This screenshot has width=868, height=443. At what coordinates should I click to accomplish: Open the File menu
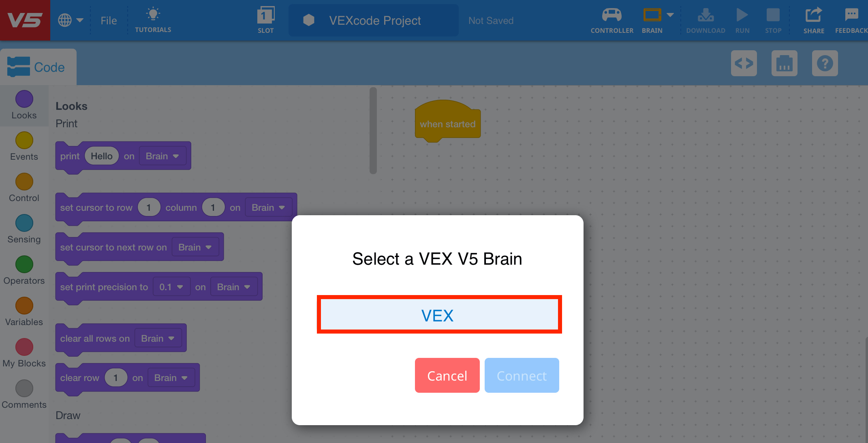108,20
